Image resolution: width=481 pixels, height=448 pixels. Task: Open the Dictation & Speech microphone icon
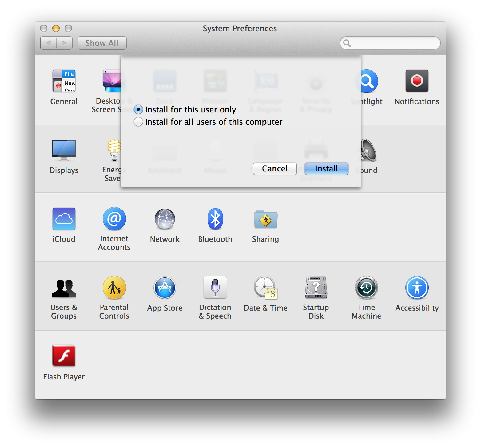[x=215, y=288]
